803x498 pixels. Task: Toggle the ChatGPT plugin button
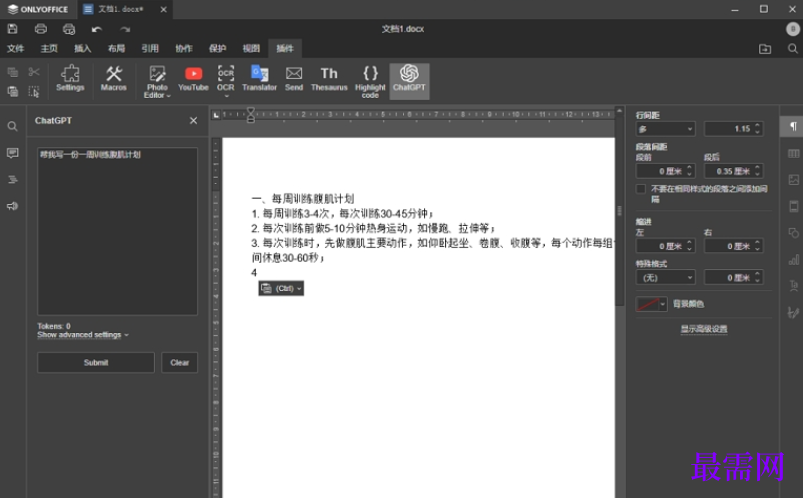[409, 80]
